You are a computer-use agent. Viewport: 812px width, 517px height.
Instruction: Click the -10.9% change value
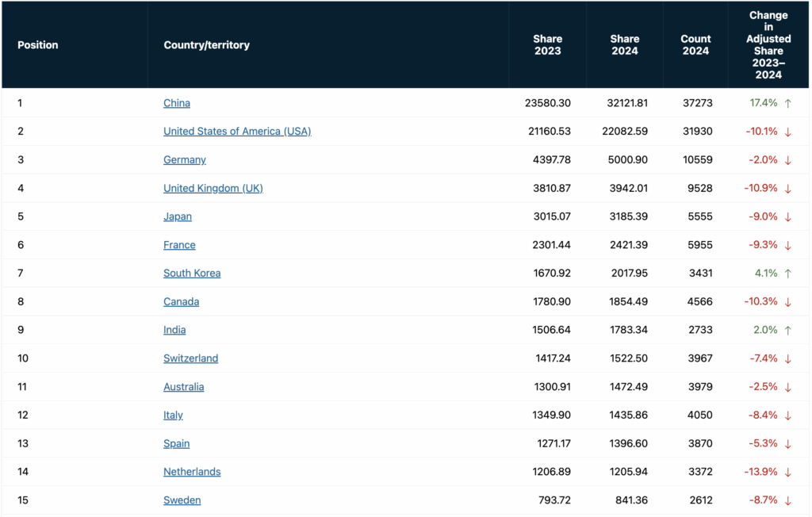click(760, 189)
